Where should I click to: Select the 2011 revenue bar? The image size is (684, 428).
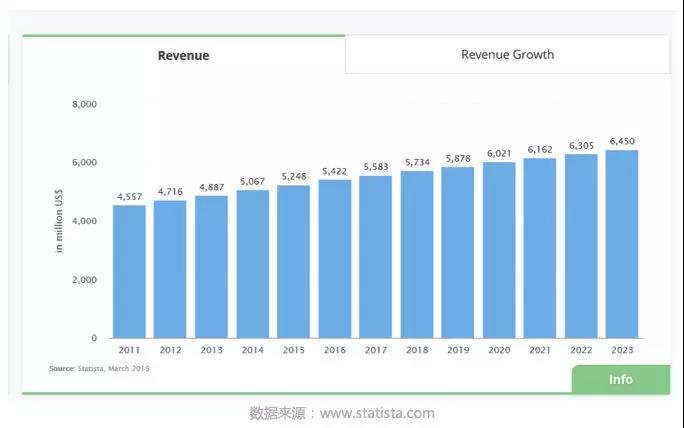click(x=129, y=272)
